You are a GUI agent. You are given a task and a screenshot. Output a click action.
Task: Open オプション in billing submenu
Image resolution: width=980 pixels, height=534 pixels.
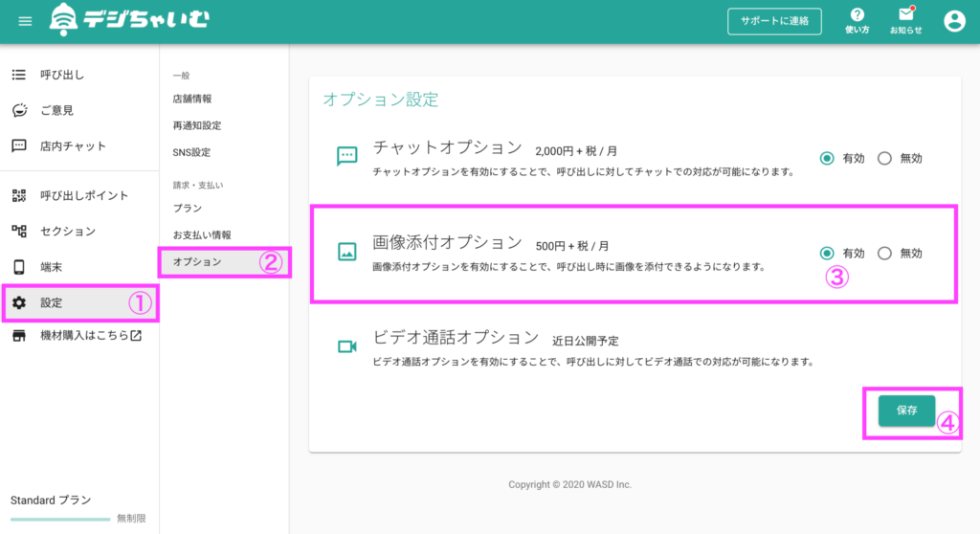(224, 262)
